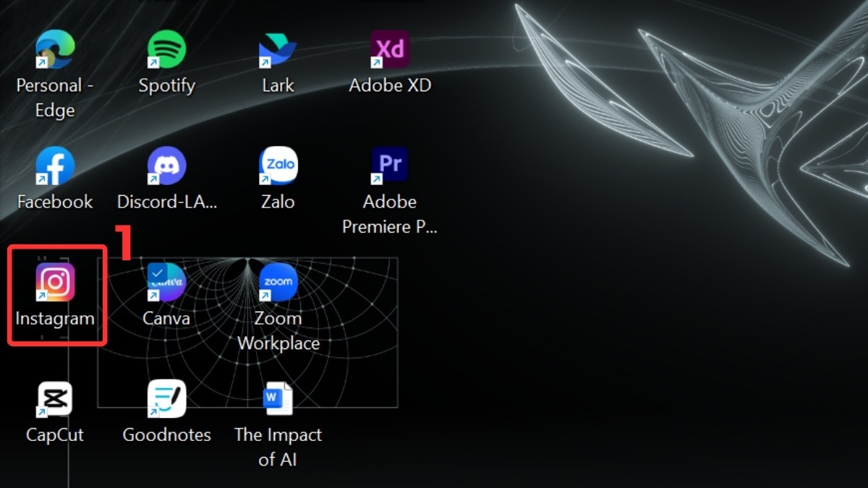Click the "CapCut" label text

coord(55,435)
